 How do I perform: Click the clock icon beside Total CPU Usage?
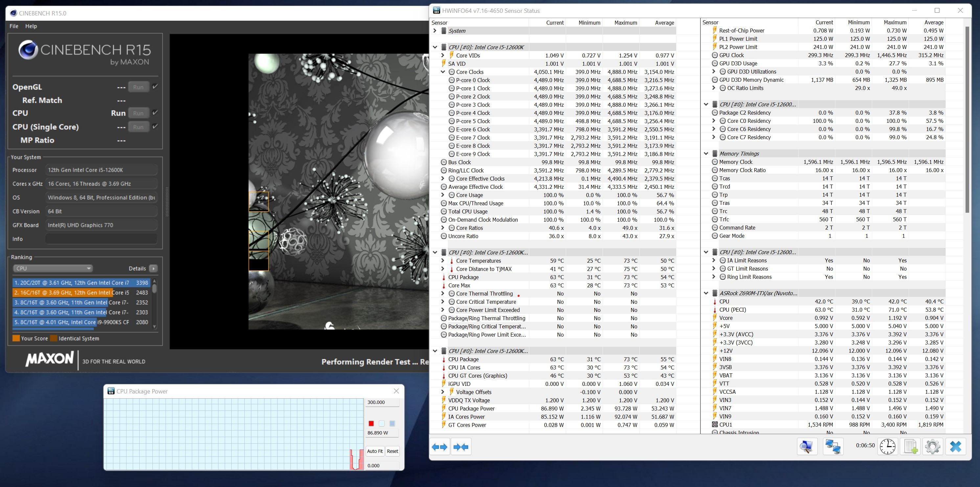point(444,211)
